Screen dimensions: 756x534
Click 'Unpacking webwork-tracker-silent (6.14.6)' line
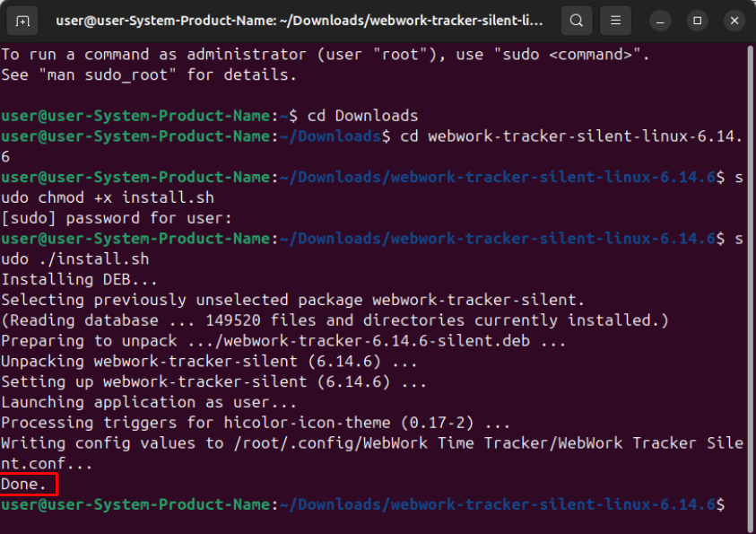pyautogui.click(x=209, y=362)
